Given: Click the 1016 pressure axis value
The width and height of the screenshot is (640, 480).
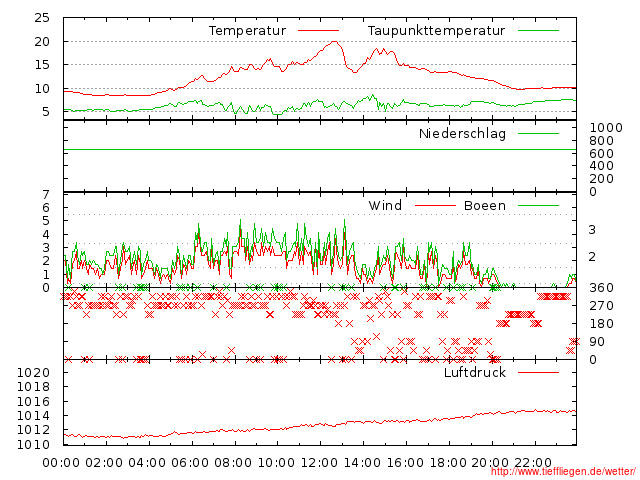Looking at the screenshot, I should pos(33,402).
